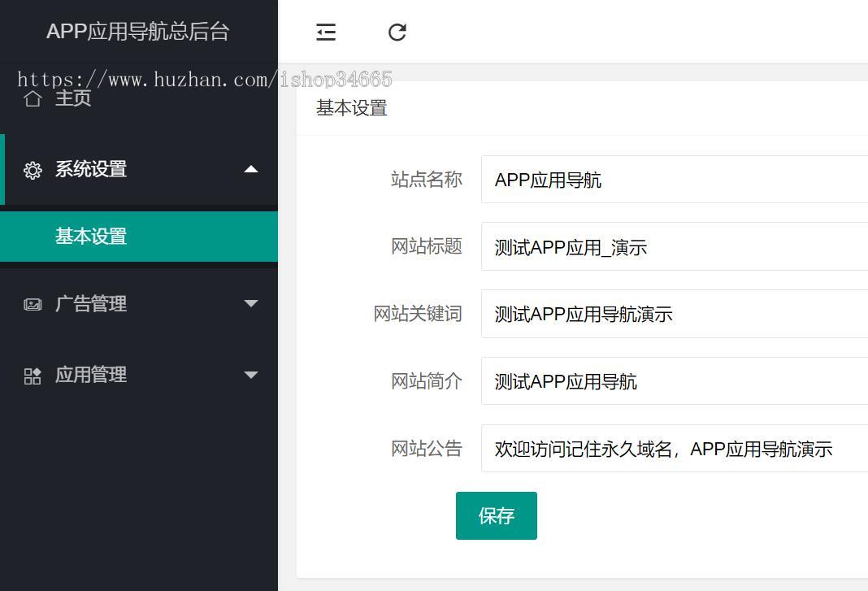This screenshot has height=591, width=868.
Task: Select the 系统设置 menu label
Action: (x=91, y=169)
